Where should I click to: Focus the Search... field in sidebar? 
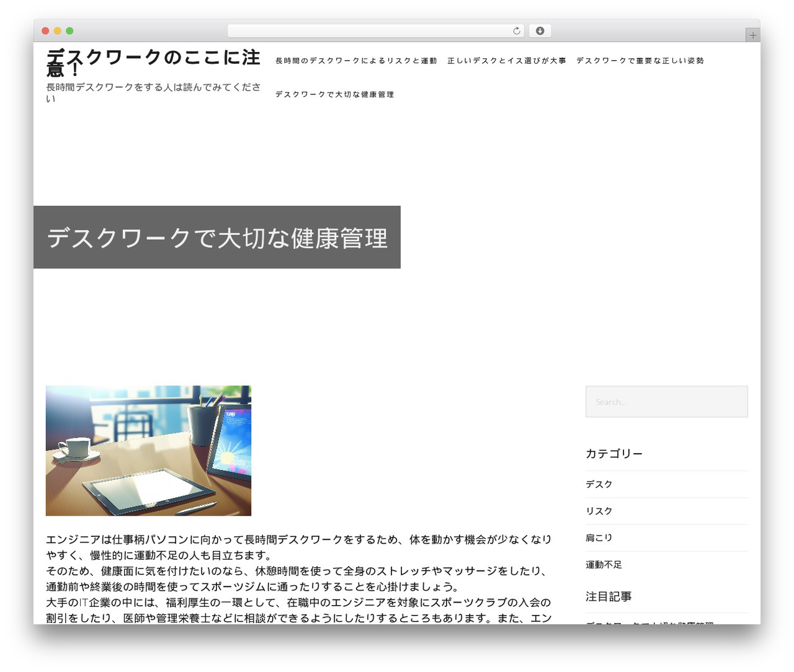point(667,402)
